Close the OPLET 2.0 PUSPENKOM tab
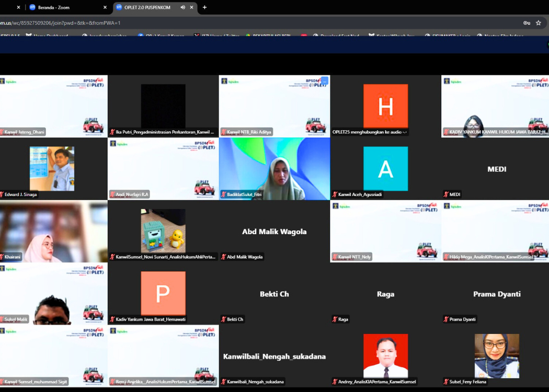Viewport: 549px width, 392px height. pos(192,7)
